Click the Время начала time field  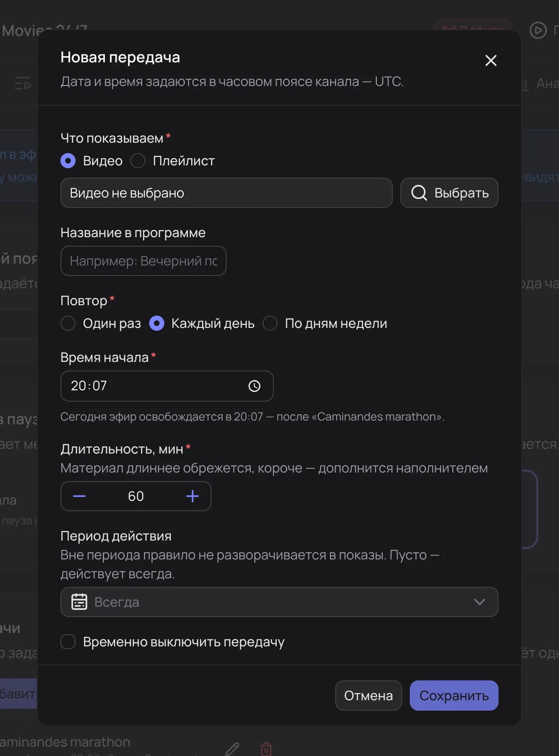click(167, 386)
